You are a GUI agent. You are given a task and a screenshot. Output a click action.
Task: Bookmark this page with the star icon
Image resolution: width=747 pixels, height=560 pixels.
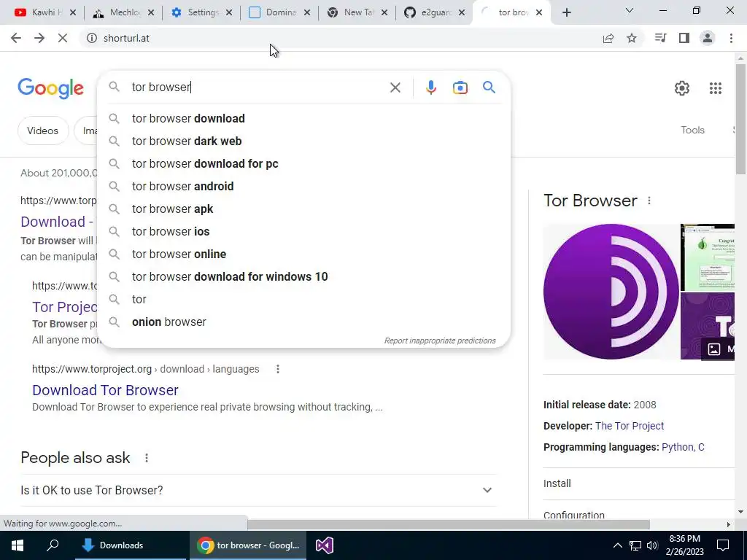tap(632, 38)
